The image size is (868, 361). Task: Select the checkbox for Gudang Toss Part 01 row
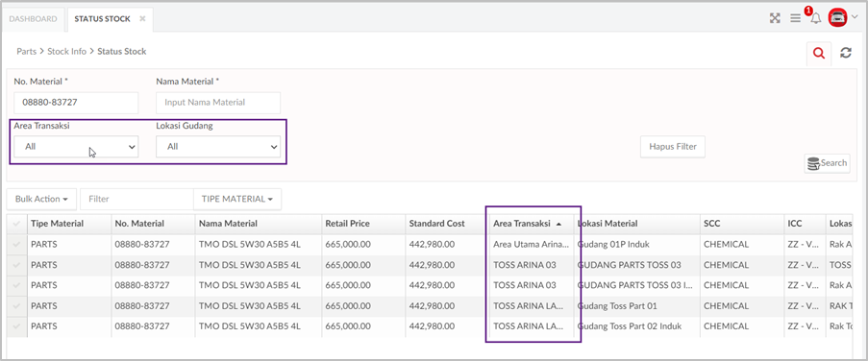(16, 305)
